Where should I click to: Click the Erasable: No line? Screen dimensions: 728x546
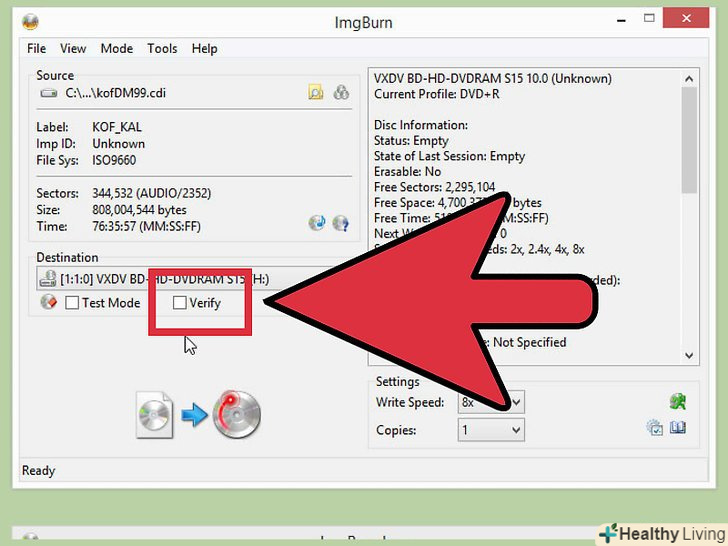tap(408, 172)
